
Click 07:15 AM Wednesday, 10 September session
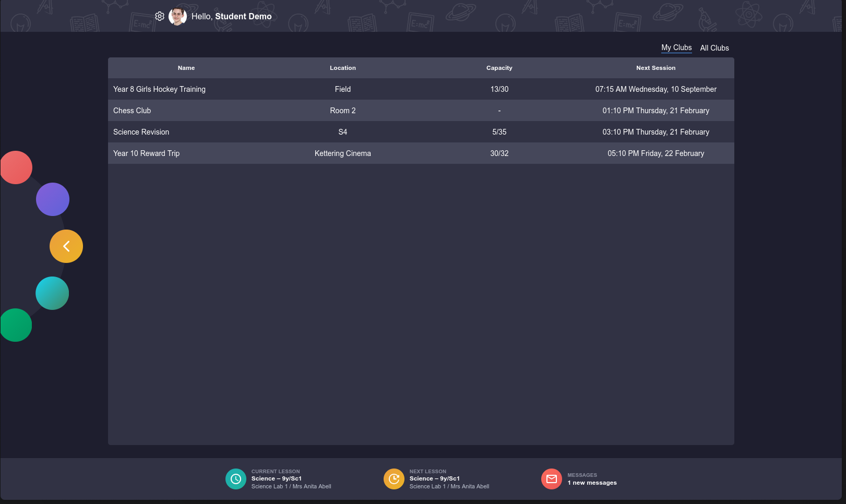click(x=656, y=89)
